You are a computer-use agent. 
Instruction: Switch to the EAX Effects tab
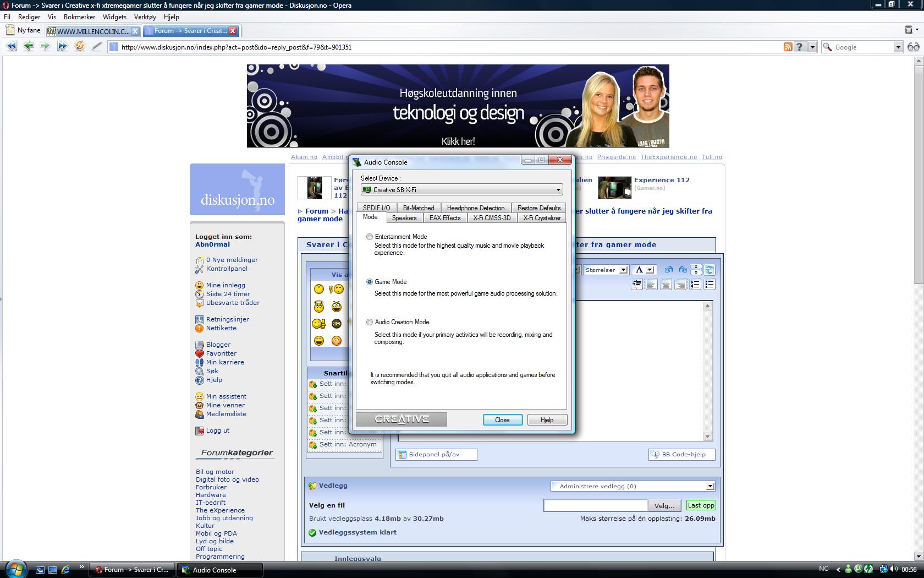(x=445, y=218)
